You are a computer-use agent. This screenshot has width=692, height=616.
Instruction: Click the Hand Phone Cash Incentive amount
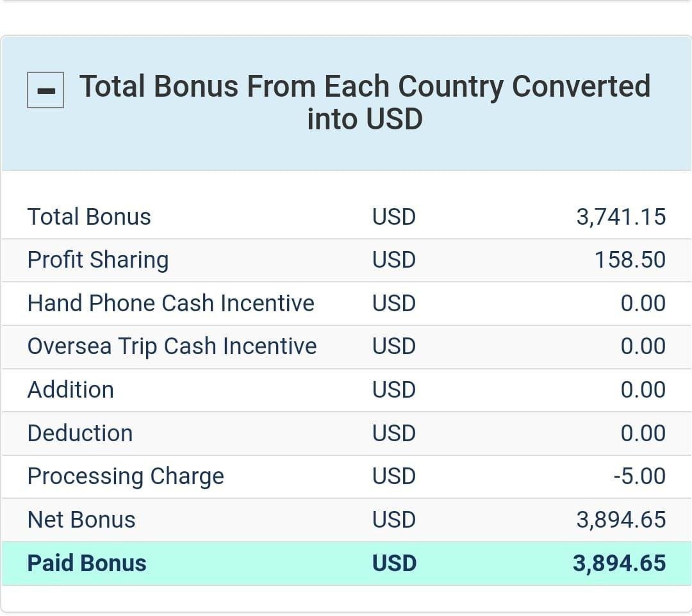(643, 303)
